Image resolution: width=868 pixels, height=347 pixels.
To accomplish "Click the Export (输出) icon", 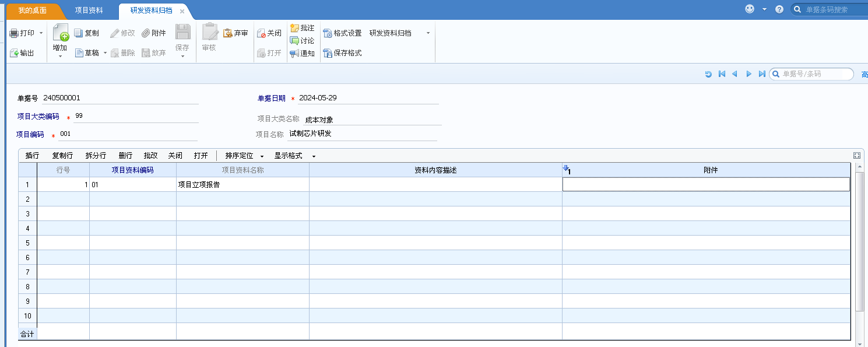I will tap(14, 53).
